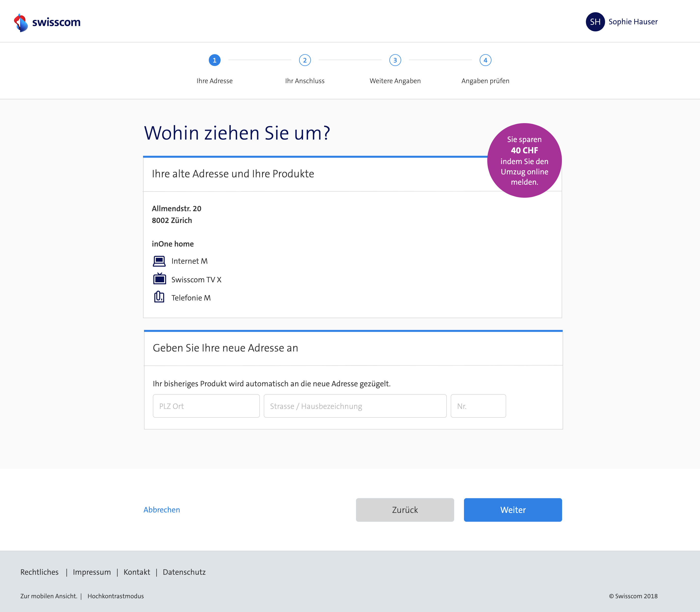Go to step 2 circle
The width and height of the screenshot is (700, 612).
click(x=305, y=60)
